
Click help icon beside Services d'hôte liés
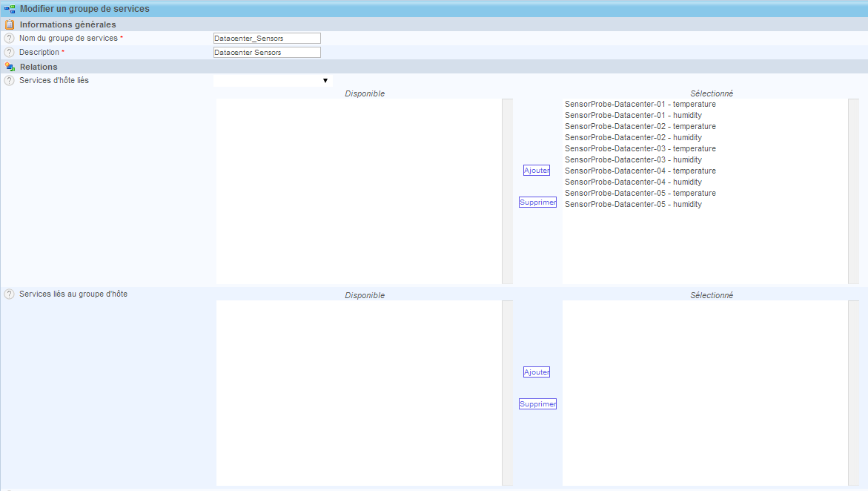coord(10,80)
